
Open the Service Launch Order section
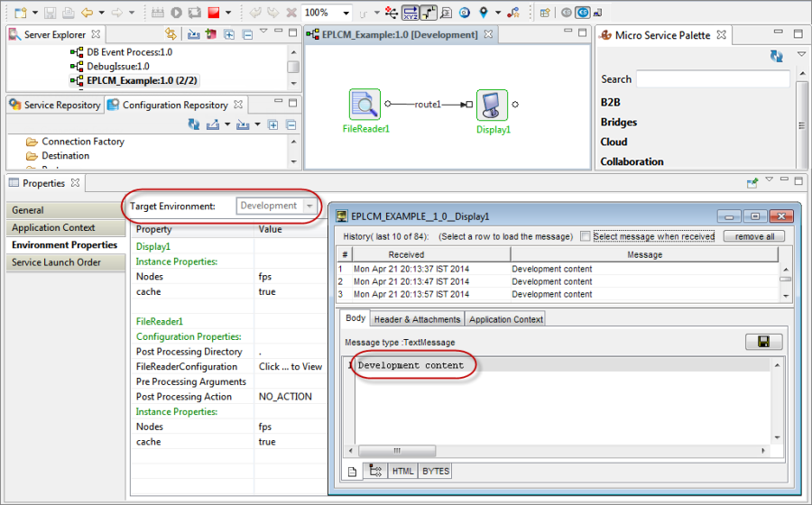pyautogui.click(x=56, y=262)
